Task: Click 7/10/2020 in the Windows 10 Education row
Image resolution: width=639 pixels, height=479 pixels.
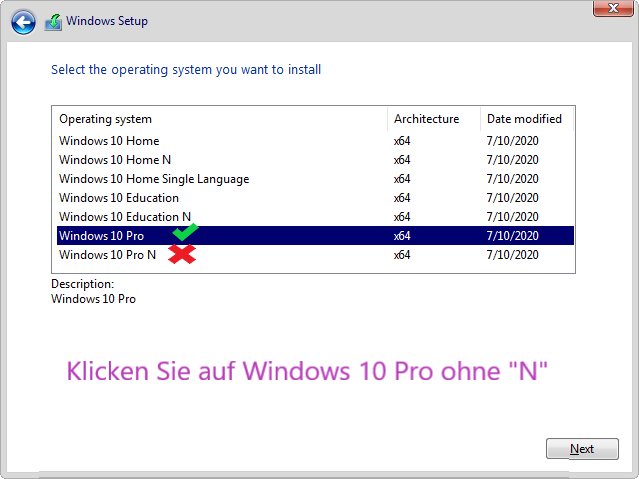Action: coord(512,198)
